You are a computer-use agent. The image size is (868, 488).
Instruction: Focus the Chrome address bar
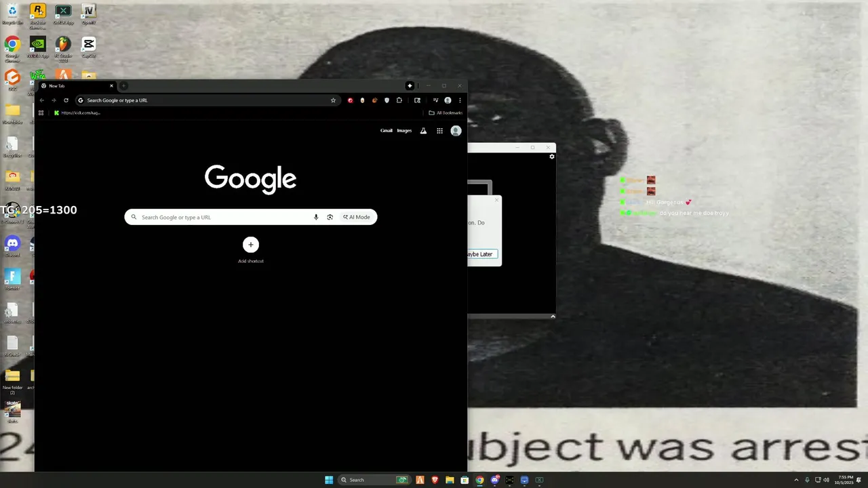(207, 100)
